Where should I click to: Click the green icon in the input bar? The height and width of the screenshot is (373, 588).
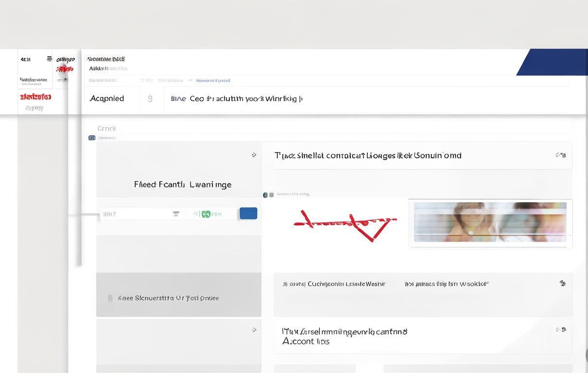[206, 214]
